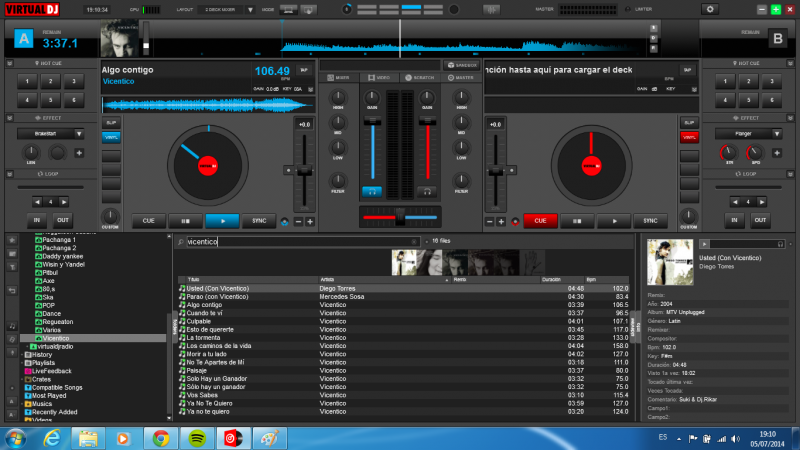800x450 pixels.
Task: Play preview in info panel
Action: click(x=705, y=244)
